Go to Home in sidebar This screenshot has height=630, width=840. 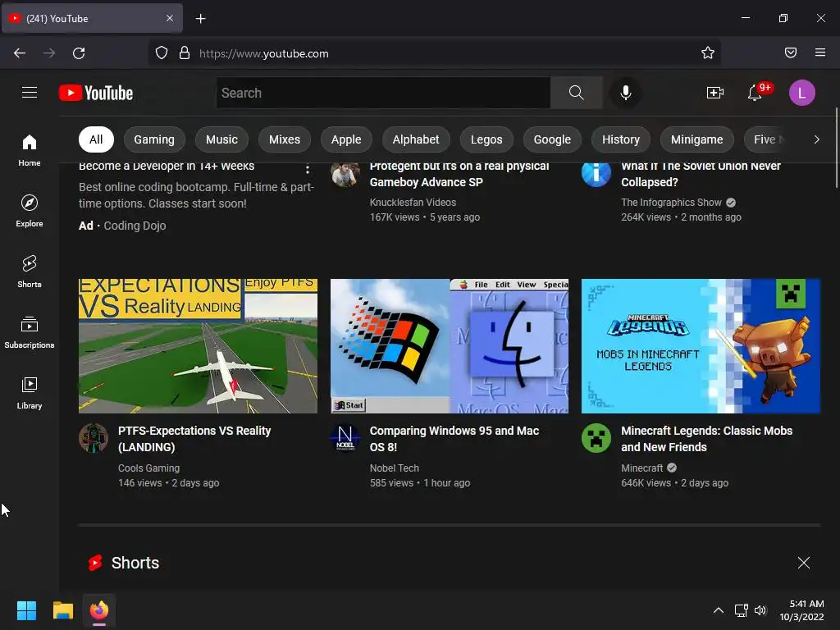point(30,151)
